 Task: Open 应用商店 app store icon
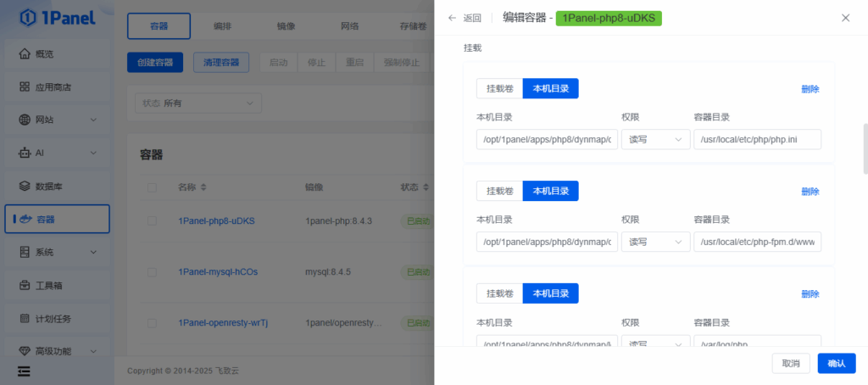pos(25,86)
